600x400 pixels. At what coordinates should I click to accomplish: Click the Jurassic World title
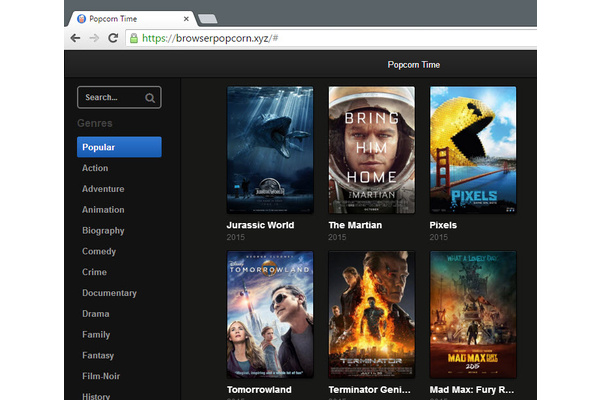click(x=260, y=225)
